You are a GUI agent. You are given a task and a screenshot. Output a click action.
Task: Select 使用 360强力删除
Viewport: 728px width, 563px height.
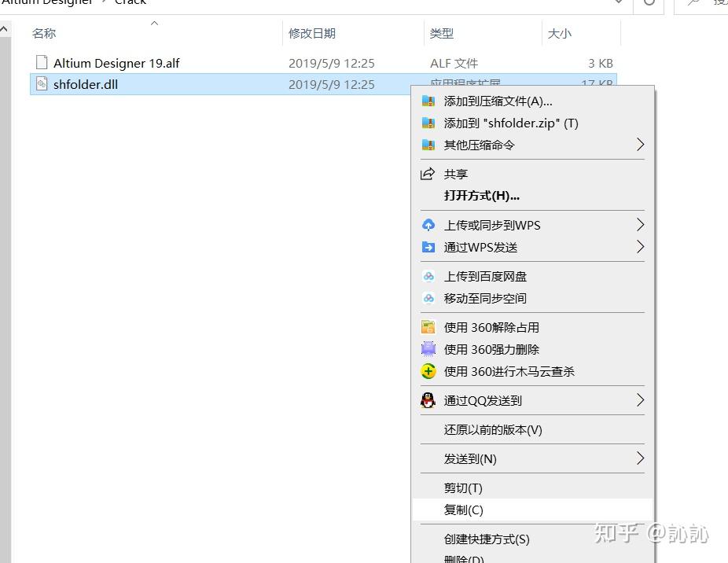coord(532,349)
